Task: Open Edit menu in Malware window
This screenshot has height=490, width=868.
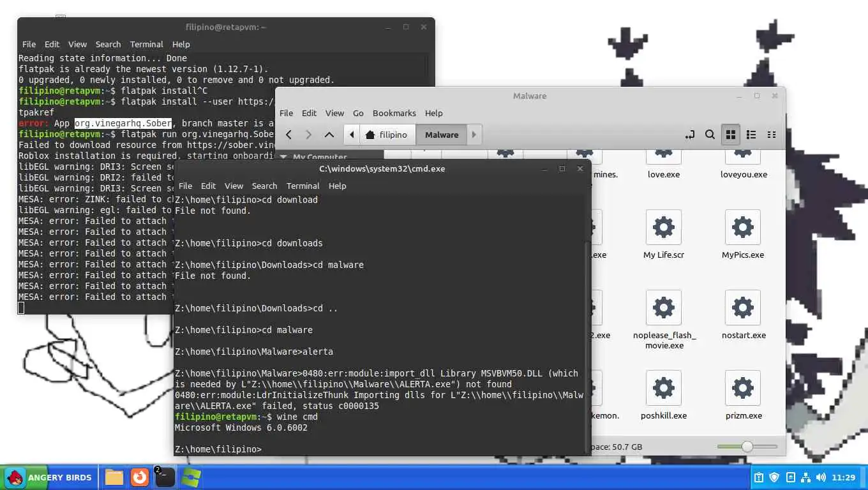Action: click(x=310, y=113)
